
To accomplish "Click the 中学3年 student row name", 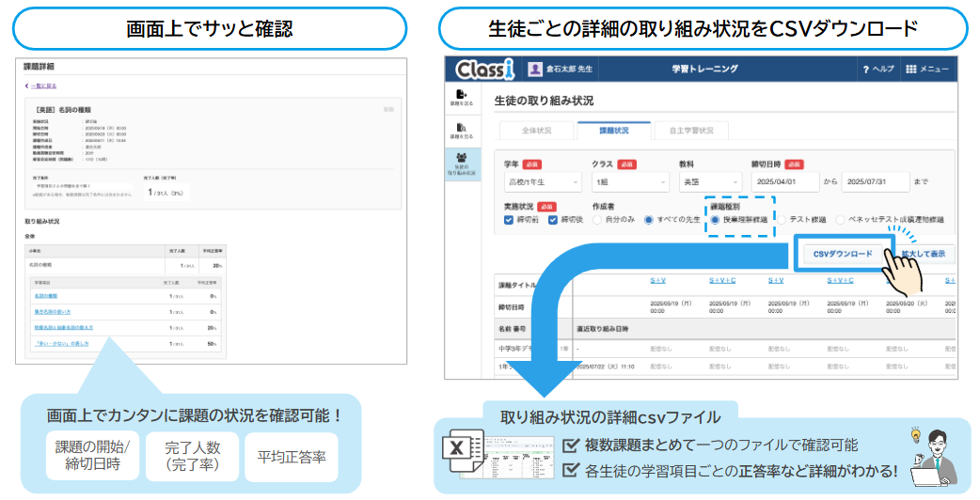I will coord(514,349).
